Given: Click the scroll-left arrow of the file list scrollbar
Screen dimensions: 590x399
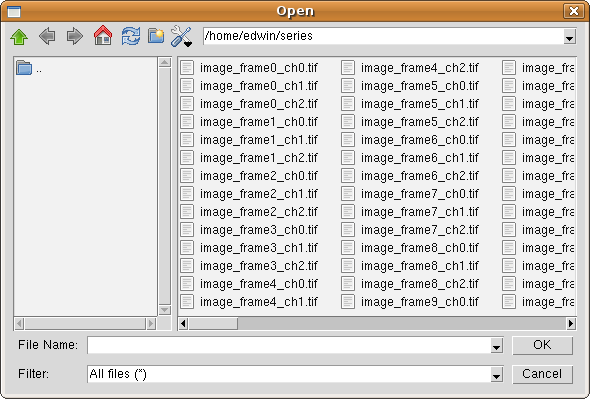Looking at the screenshot, I should pyautogui.click(x=183, y=324).
